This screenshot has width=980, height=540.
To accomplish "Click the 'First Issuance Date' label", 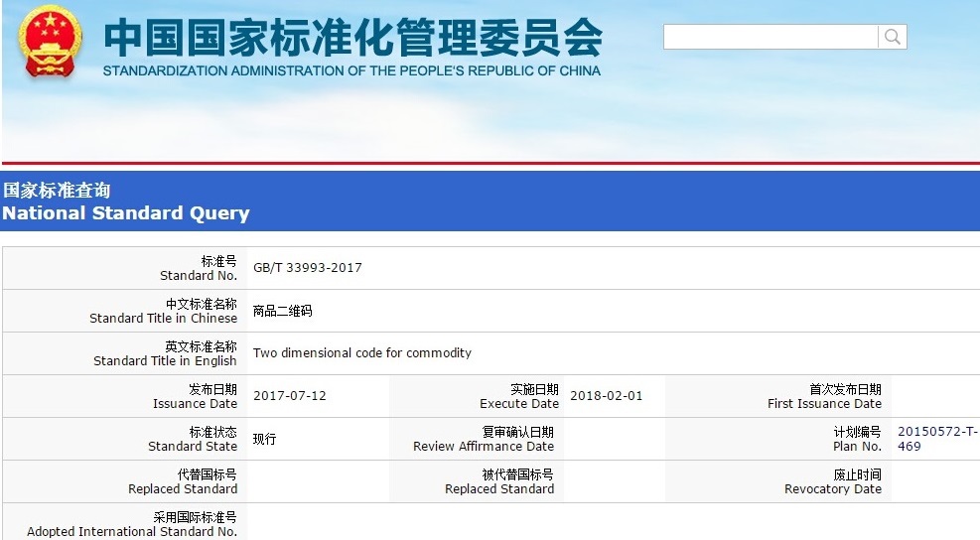I will [824, 404].
